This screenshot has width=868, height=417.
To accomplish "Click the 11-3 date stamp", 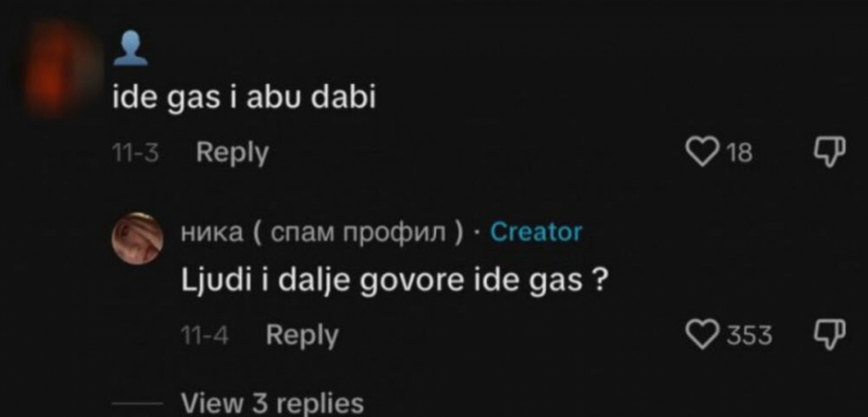I will coord(135,153).
